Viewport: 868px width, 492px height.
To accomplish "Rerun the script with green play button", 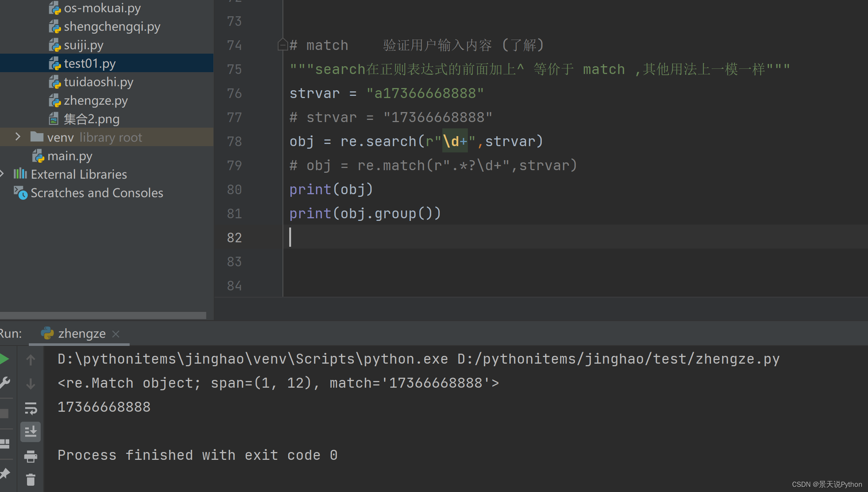I will (x=4, y=359).
